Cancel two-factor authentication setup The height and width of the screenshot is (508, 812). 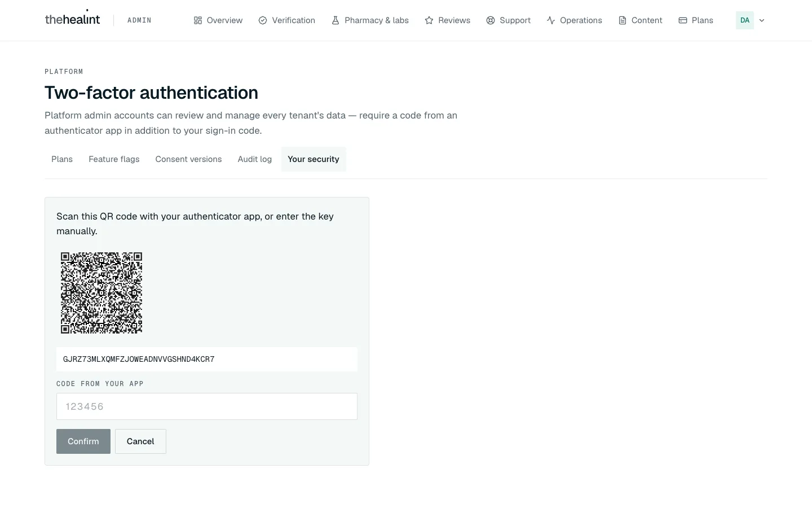click(140, 441)
